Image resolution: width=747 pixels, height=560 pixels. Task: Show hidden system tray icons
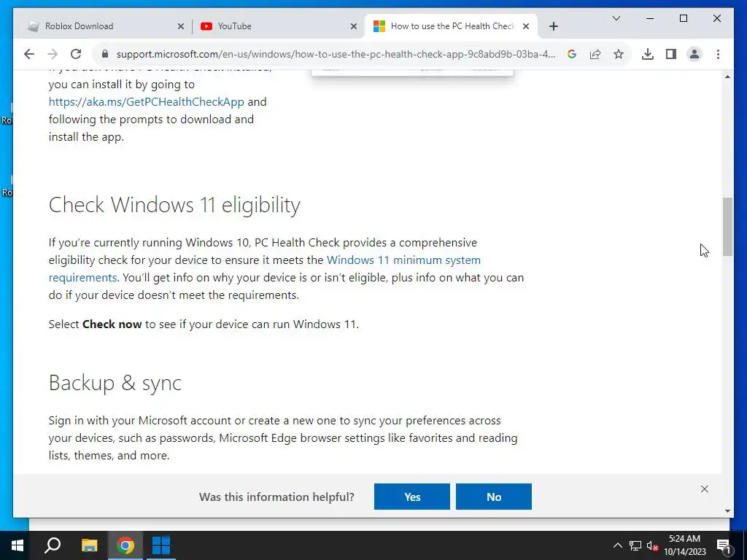tap(617, 545)
